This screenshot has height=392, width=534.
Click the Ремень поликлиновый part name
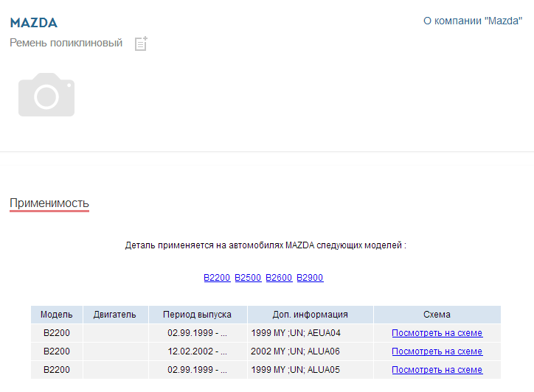tap(66, 43)
